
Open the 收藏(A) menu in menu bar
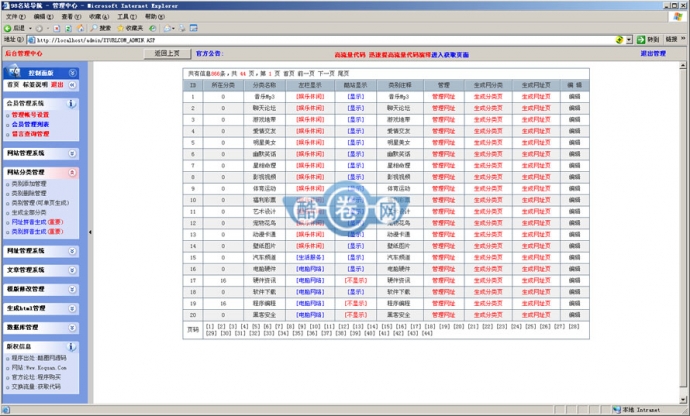(x=95, y=17)
